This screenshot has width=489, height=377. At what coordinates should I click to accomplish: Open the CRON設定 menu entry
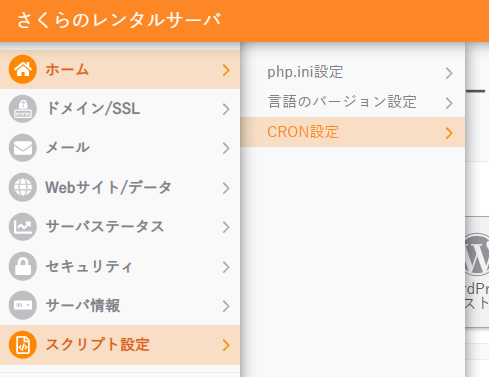pos(353,132)
